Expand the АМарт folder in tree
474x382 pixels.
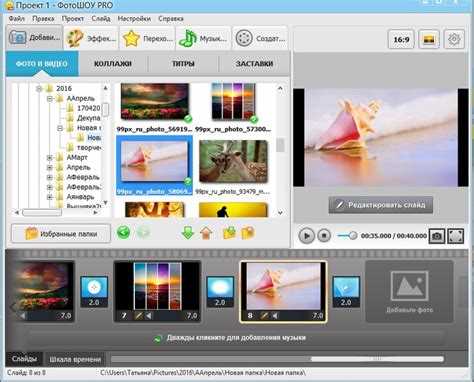[x=50, y=157]
